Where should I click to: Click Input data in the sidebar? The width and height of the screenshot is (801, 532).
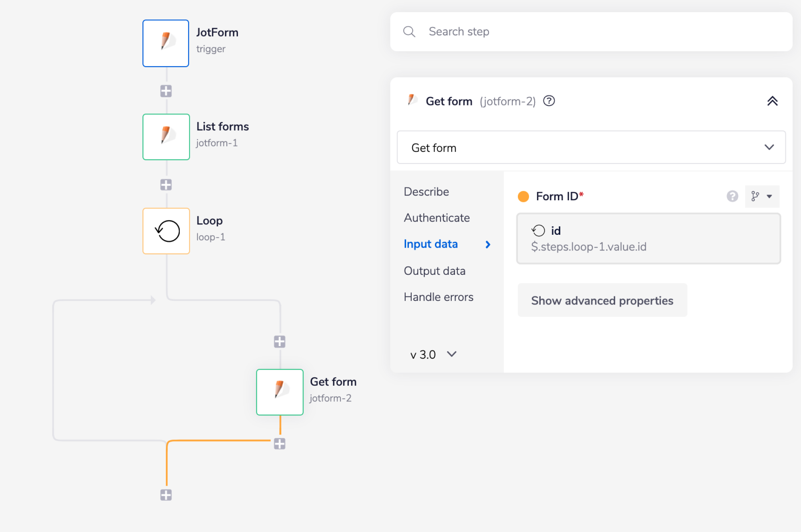(x=430, y=244)
